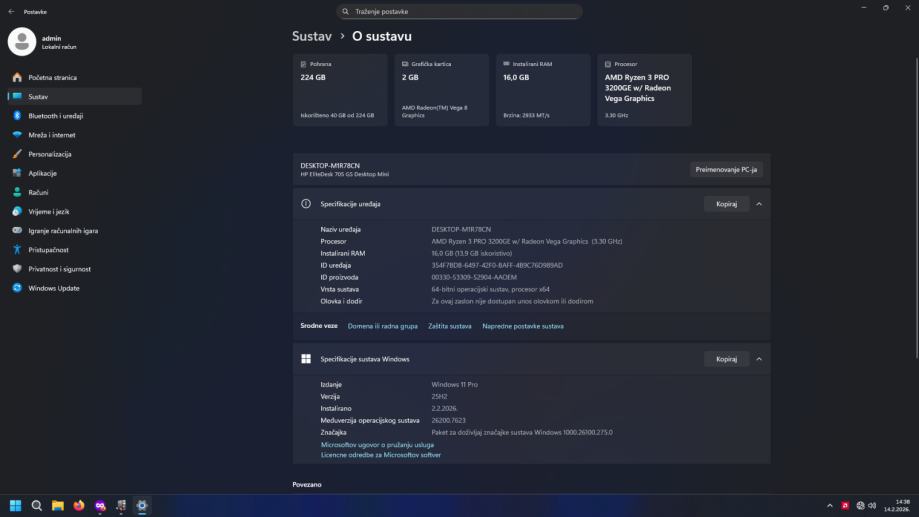Open Napredne postavke sustava link

[x=523, y=326]
